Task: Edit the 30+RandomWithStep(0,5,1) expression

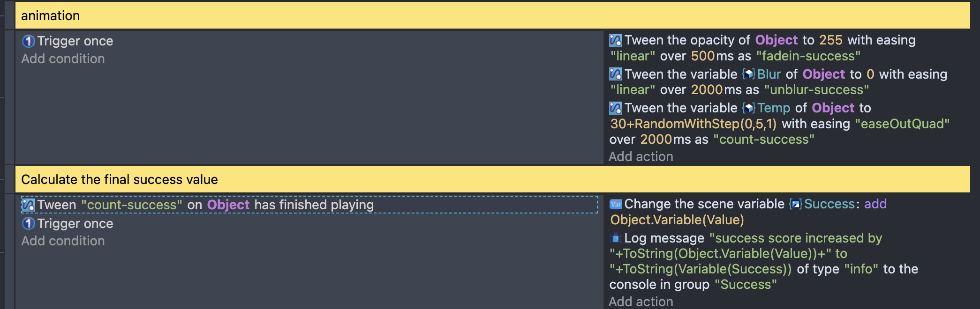Action: pos(693,124)
